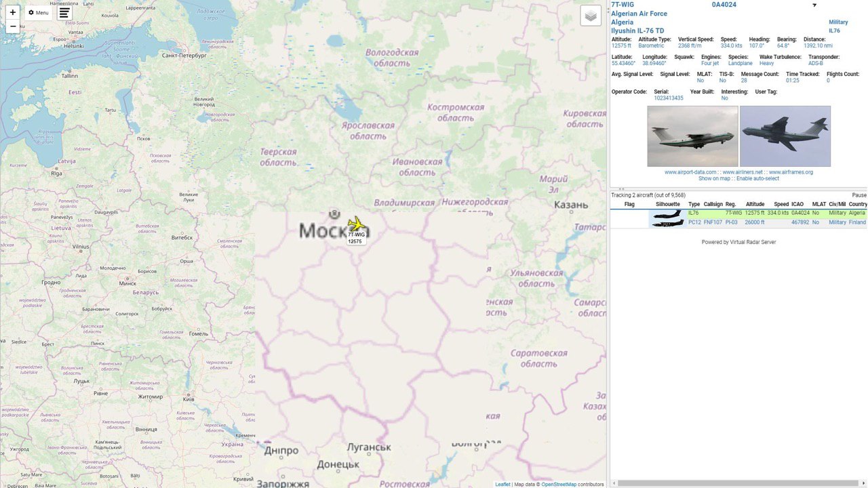The width and height of the screenshot is (868, 488).
Task: Sort list by Callsign column
Action: (713, 204)
